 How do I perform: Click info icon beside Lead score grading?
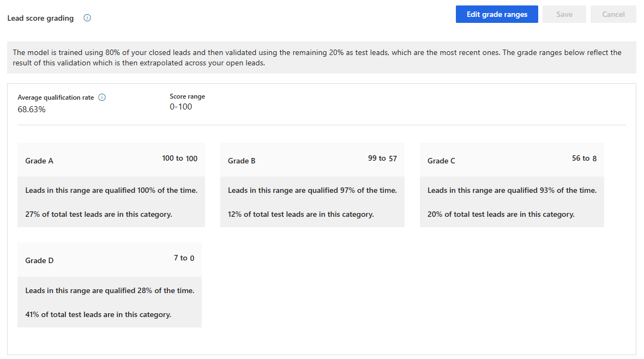pos(87,18)
